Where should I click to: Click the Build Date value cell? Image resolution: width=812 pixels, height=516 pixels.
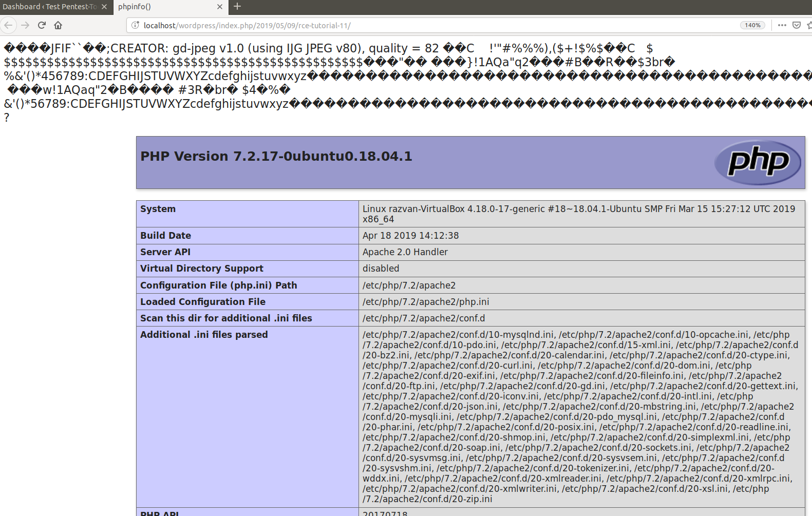(411, 236)
